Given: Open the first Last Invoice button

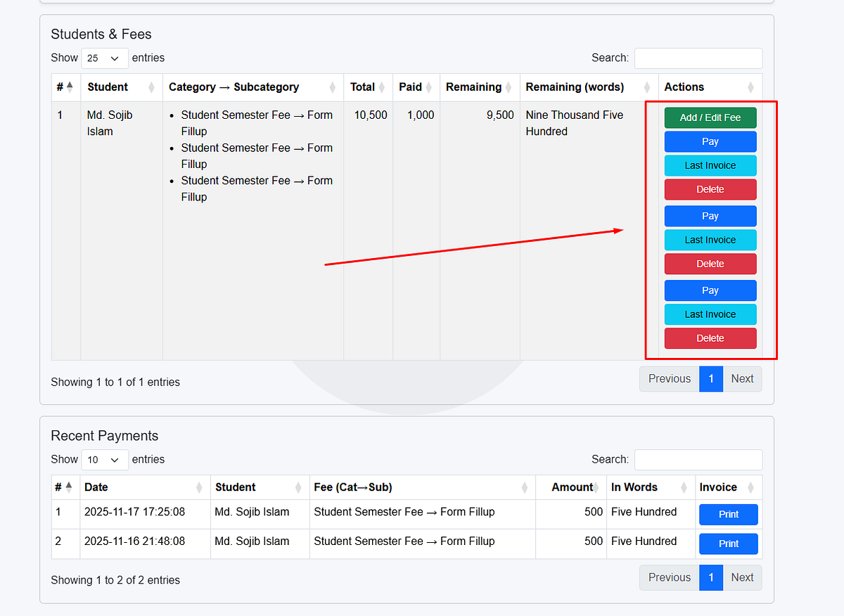Looking at the screenshot, I should (x=710, y=166).
